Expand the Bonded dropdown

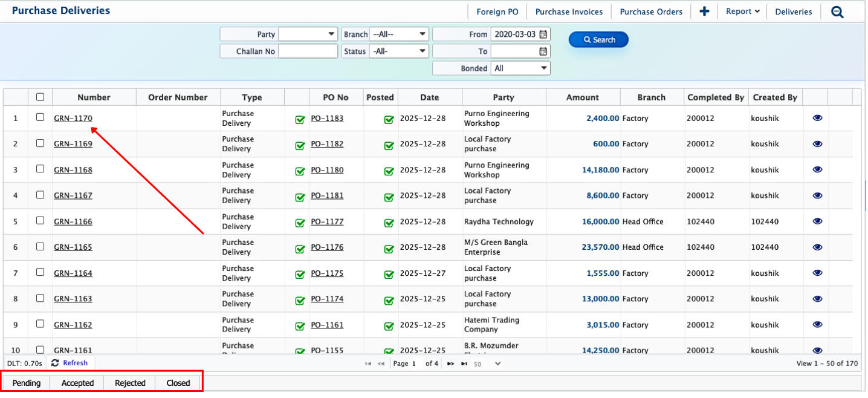click(x=520, y=68)
